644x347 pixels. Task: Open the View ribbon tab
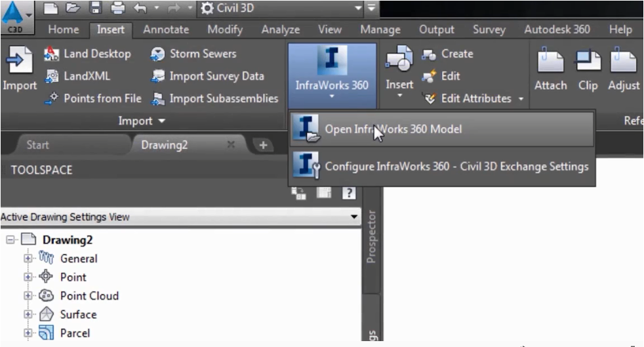click(x=330, y=30)
